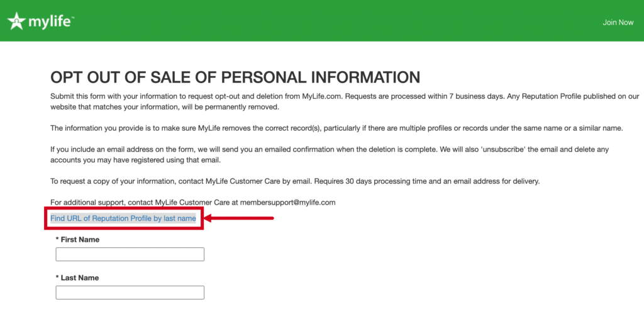Image resolution: width=644 pixels, height=309 pixels.
Task: Focus the Last Name input field
Action: point(130,293)
